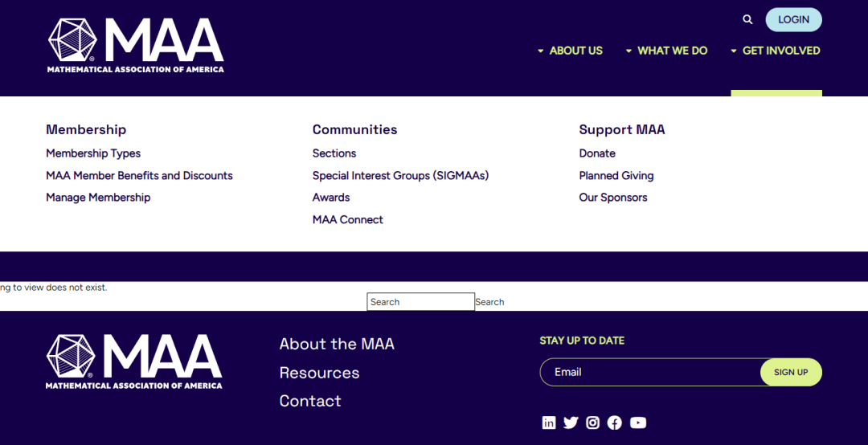The height and width of the screenshot is (445, 868).
Task: Click the MAA logo in the header
Action: point(136,46)
